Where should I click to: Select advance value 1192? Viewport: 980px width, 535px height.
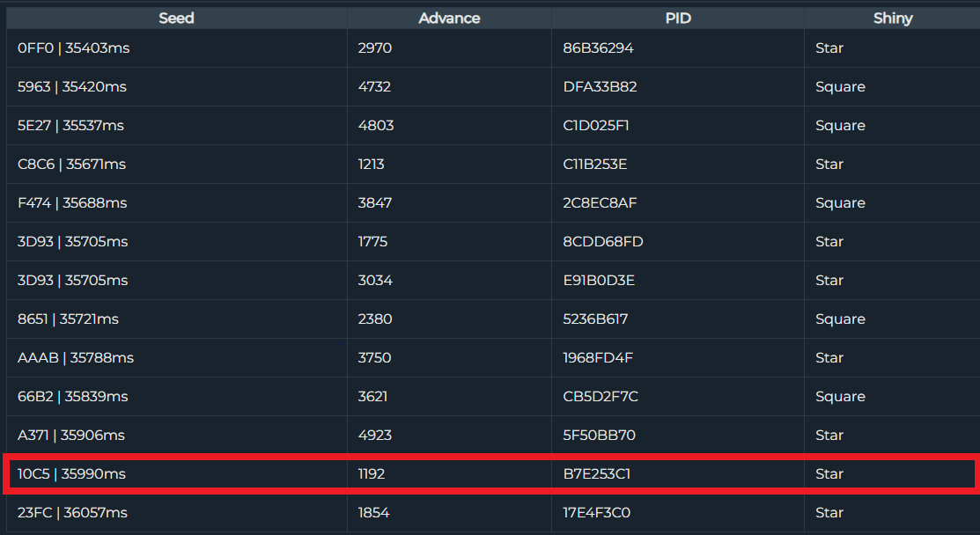(x=372, y=473)
